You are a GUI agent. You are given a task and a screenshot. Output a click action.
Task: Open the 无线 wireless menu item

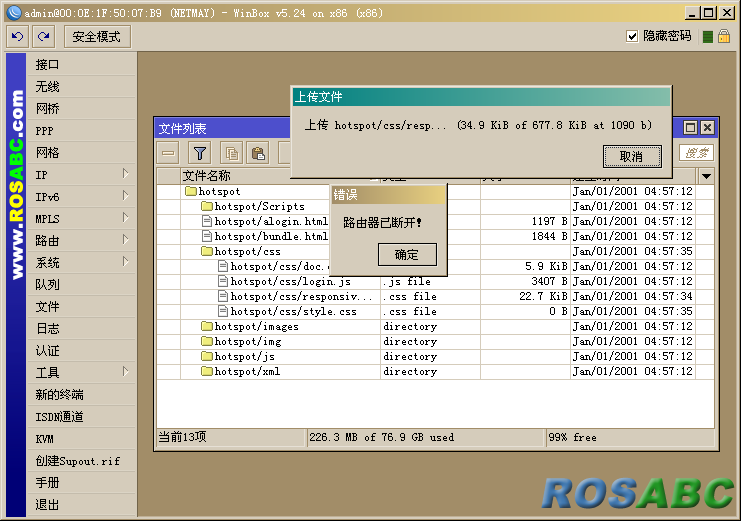point(81,87)
